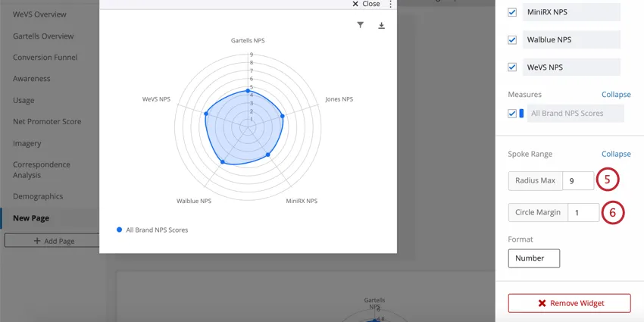This screenshot has width=644, height=322.
Task: Open the Conversion Funnel page
Action: (x=45, y=58)
